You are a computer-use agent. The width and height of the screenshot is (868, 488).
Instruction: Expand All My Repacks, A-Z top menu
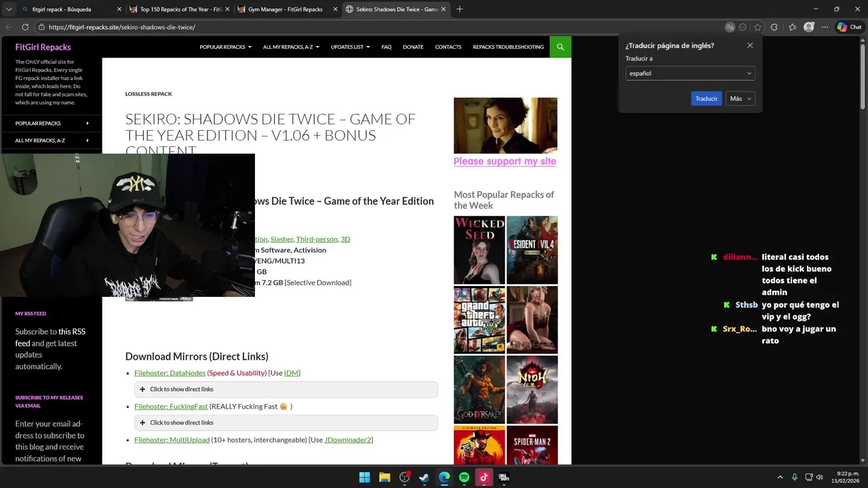pyautogui.click(x=291, y=47)
